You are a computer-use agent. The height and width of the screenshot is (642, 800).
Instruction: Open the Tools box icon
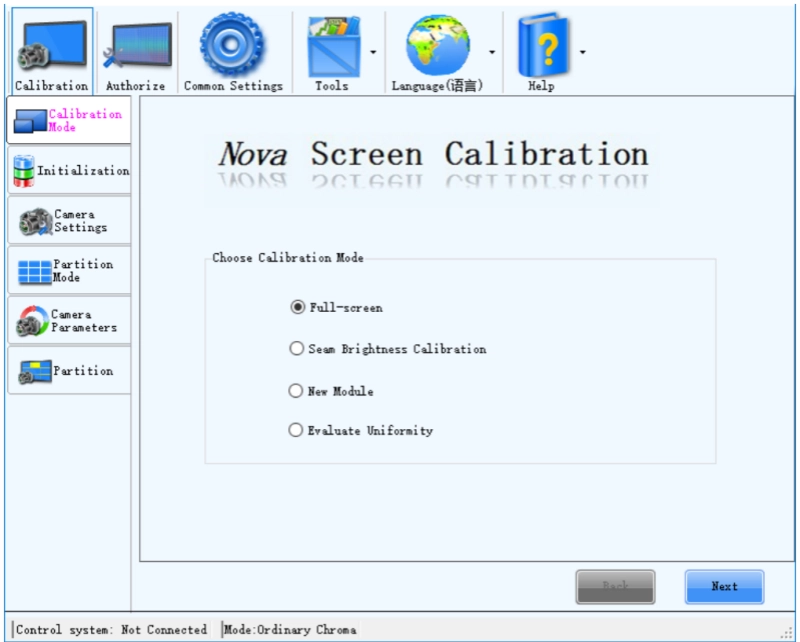point(334,46)
